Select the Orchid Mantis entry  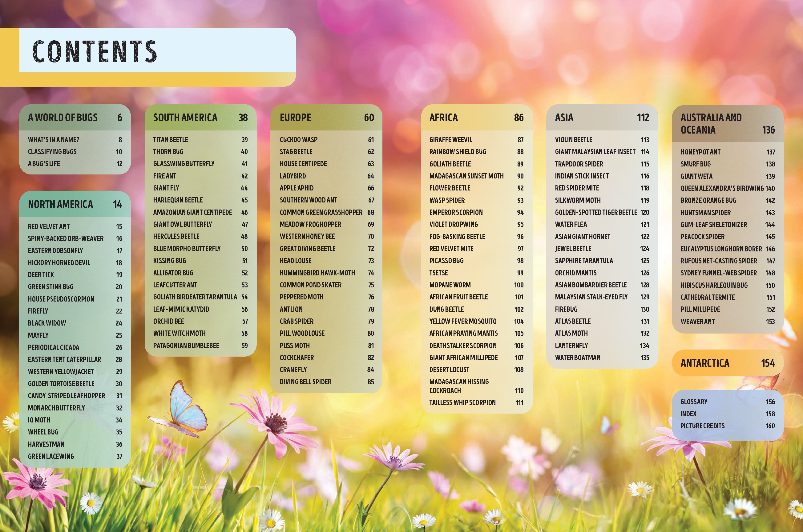coord(575,273)
